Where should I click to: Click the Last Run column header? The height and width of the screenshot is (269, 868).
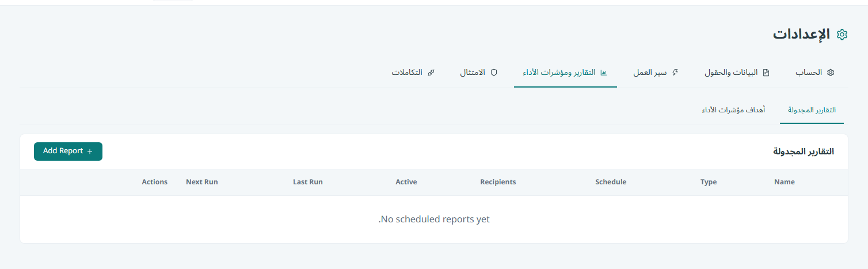[x=308, y=182]
